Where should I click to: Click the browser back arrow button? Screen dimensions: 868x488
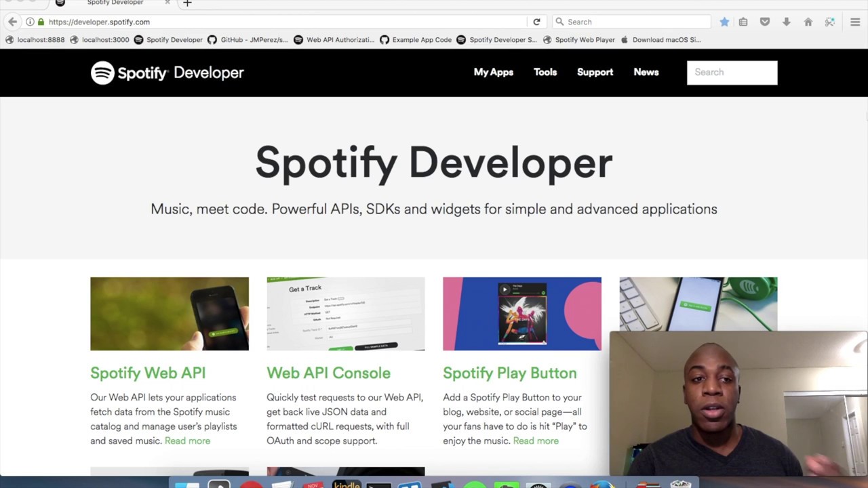(x=12, y=22)
